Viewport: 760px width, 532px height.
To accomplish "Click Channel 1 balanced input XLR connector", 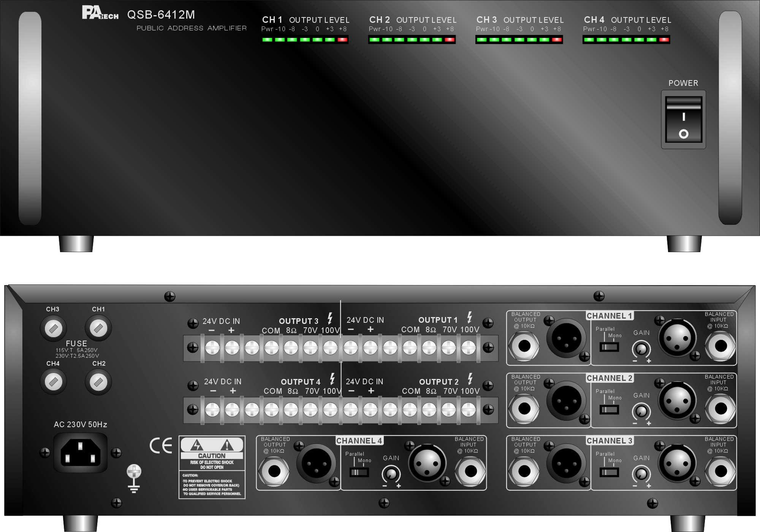I will click(677, 338).
